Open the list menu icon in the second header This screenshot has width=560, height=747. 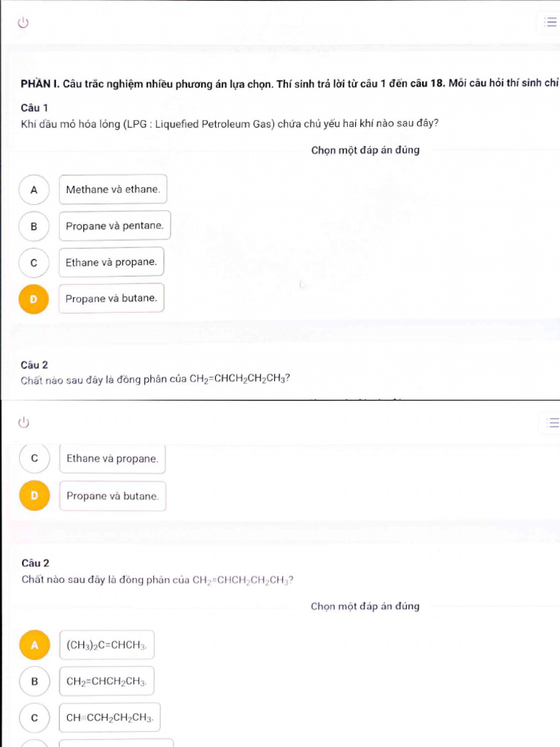(550, 423)
